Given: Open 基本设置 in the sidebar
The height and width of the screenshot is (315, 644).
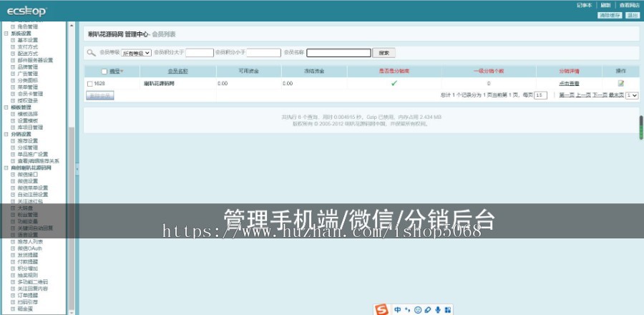Looking at the screenshot, I should 27,40.
